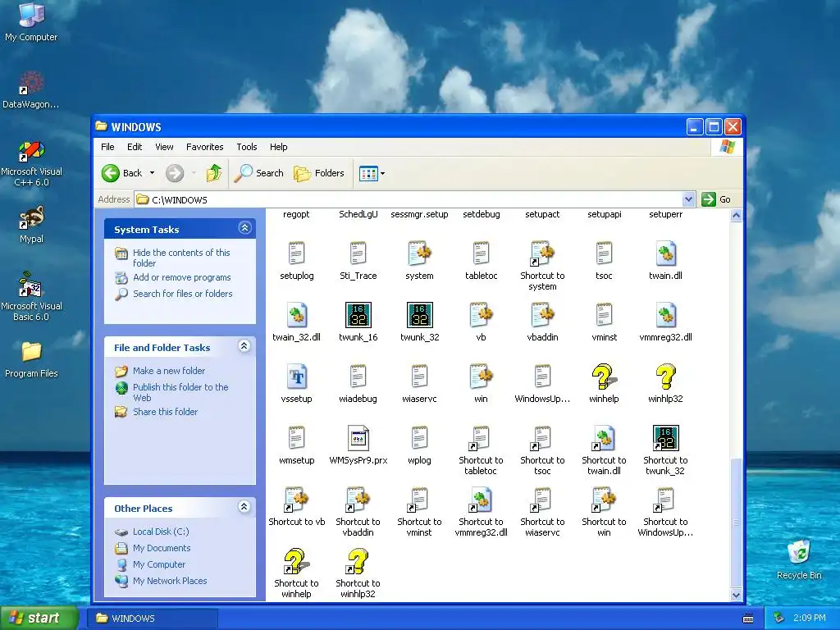Select the wiadebug file icon

[358, 377]
